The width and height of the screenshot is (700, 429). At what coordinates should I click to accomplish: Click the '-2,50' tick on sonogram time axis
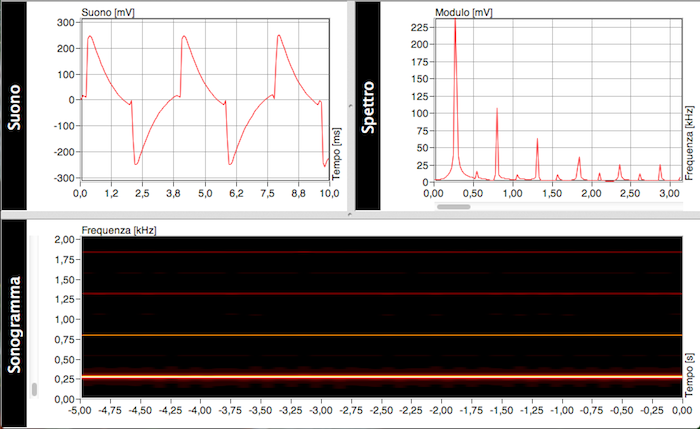point(382,410)
